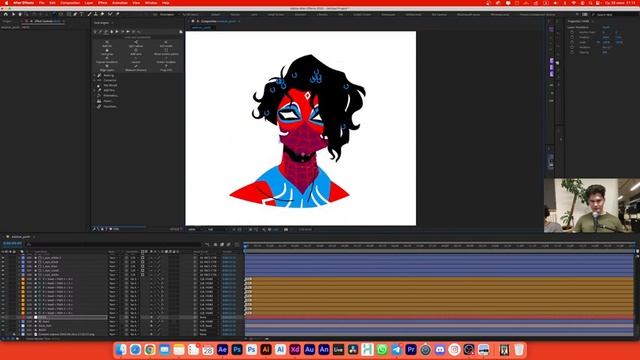The image size is (640, 360).
Task: Open Audition from the dock
Action: click(309, 349)
